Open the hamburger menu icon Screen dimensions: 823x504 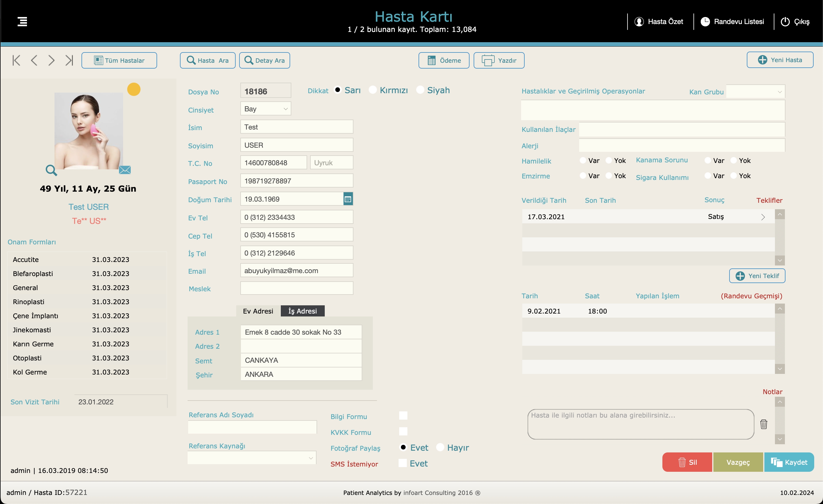22,21
